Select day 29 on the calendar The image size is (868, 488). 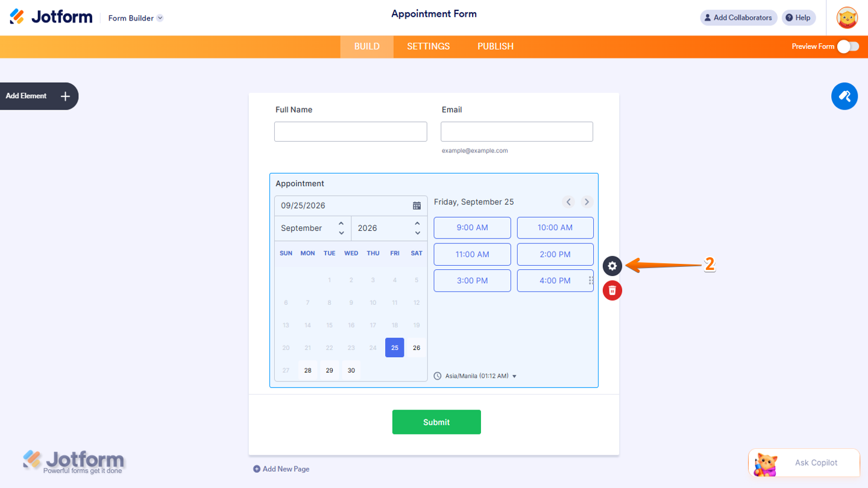tap(330, 370)
